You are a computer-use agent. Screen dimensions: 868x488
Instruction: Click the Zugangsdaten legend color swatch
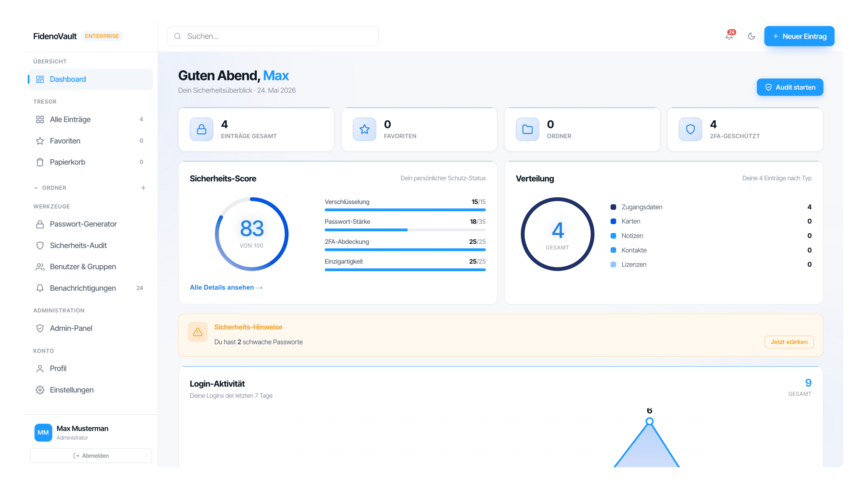pos(613,207)
